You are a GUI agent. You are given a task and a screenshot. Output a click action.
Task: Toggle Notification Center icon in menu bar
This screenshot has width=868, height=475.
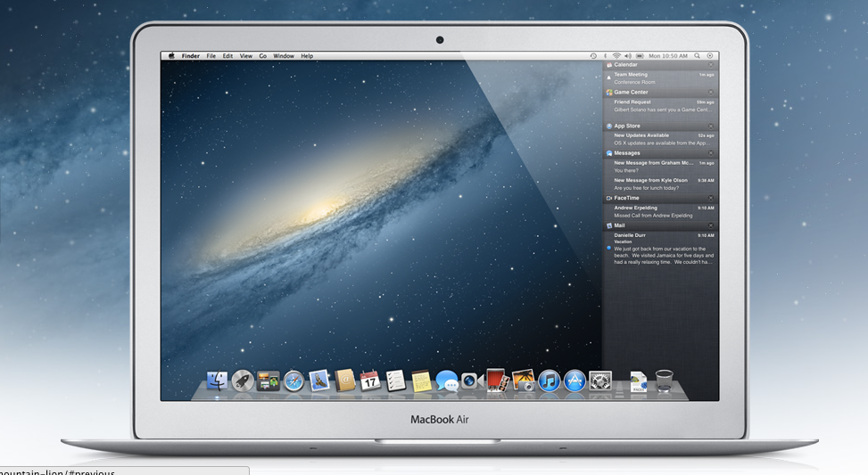(x=710, y=56)
